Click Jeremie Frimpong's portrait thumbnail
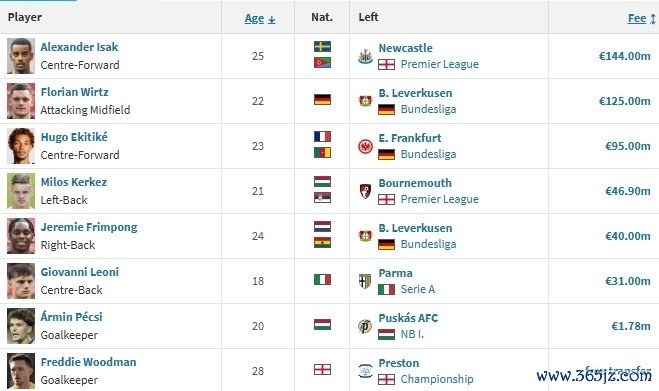Screen dimensions: 659x391 coord(21,236)
